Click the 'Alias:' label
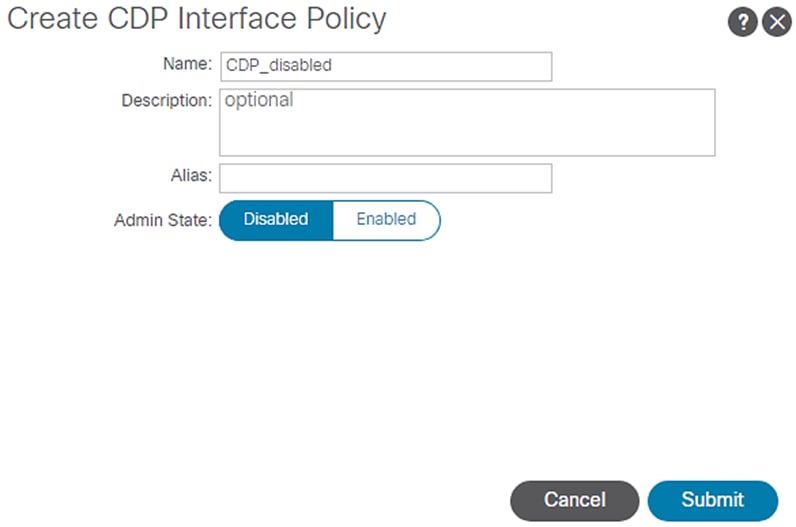This screenshot has height=527, width=796. 191,175
